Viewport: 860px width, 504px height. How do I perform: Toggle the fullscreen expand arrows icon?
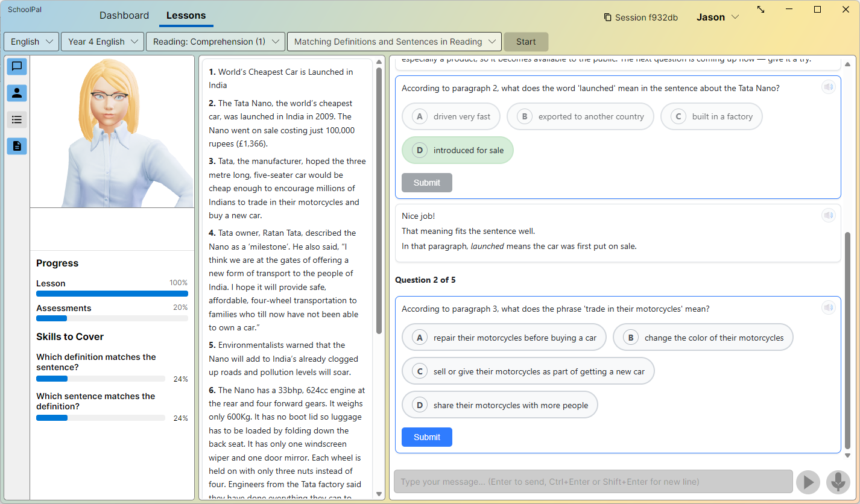tap(761, 10)
